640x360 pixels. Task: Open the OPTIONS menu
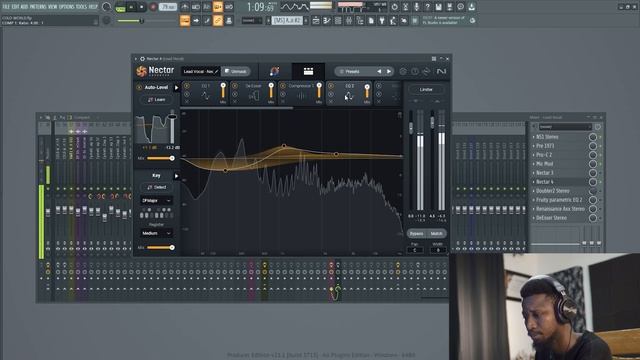pyautogui.click(x=67, y=7)
